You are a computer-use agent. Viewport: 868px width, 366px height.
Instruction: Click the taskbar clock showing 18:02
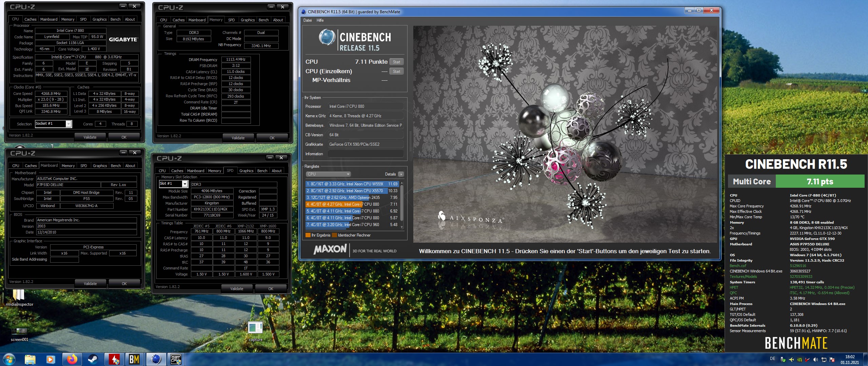coord(850,360)
